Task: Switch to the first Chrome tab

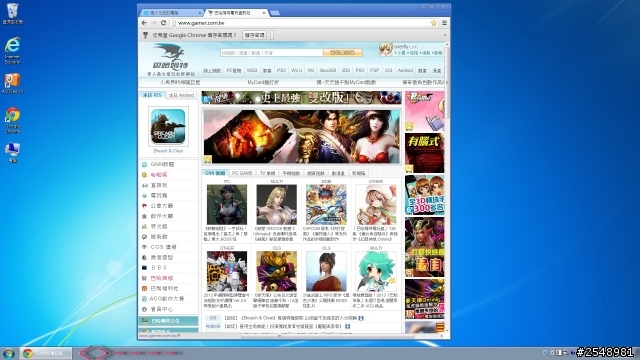Action: point(171,13)
